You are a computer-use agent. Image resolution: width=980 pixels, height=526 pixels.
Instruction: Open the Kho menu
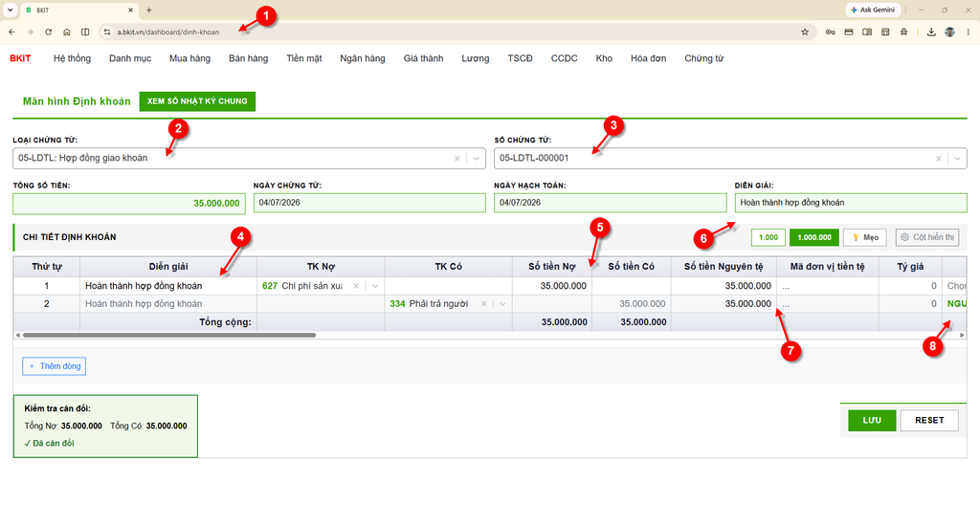[604, 58]
